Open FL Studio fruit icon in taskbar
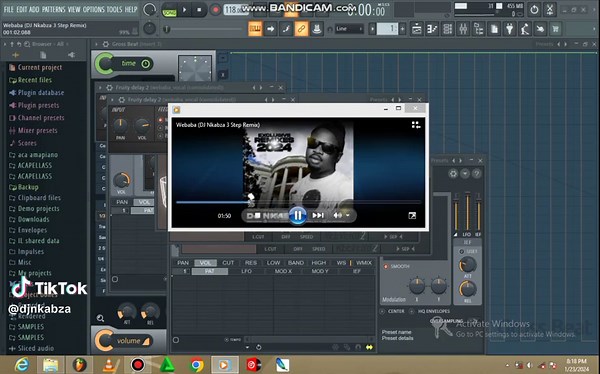Image resolution: width=600 pixels, height=374 pixels. tap(80, 365)
